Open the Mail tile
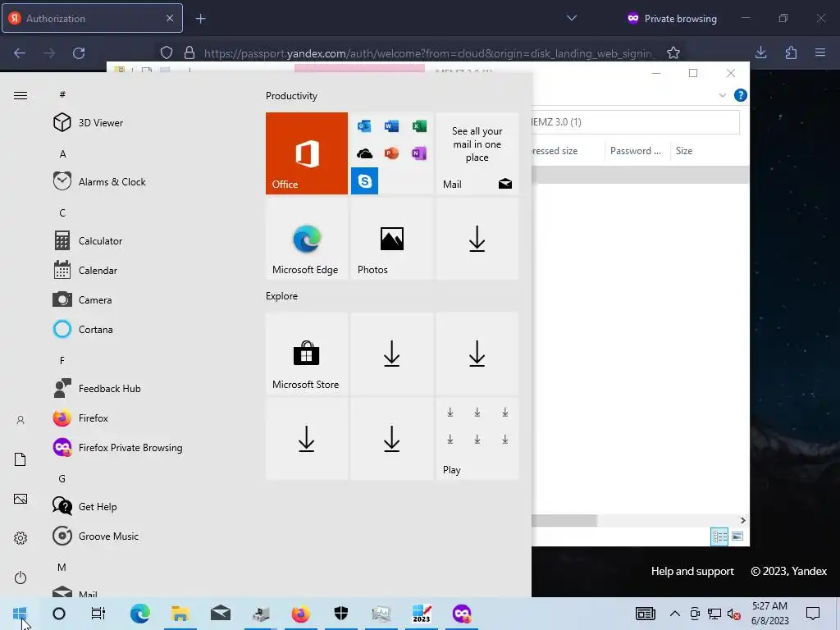This screenshot has width=840, height=630. [477, 153]
